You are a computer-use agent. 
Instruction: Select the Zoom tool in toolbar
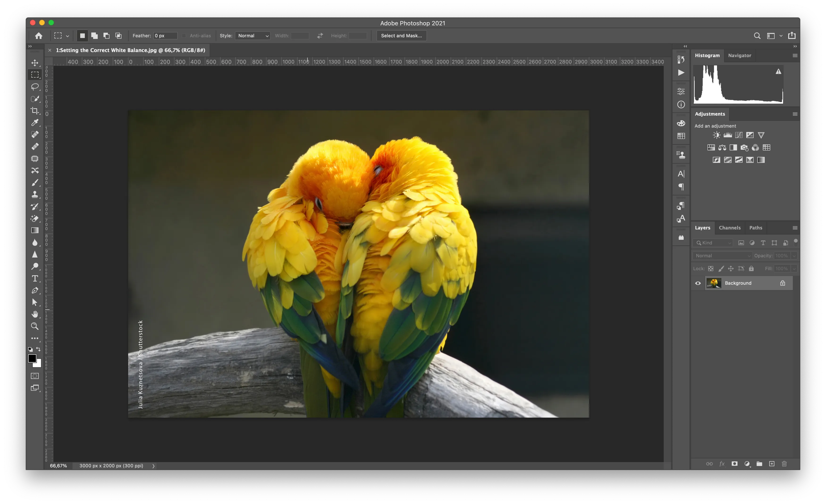(35, 326)
